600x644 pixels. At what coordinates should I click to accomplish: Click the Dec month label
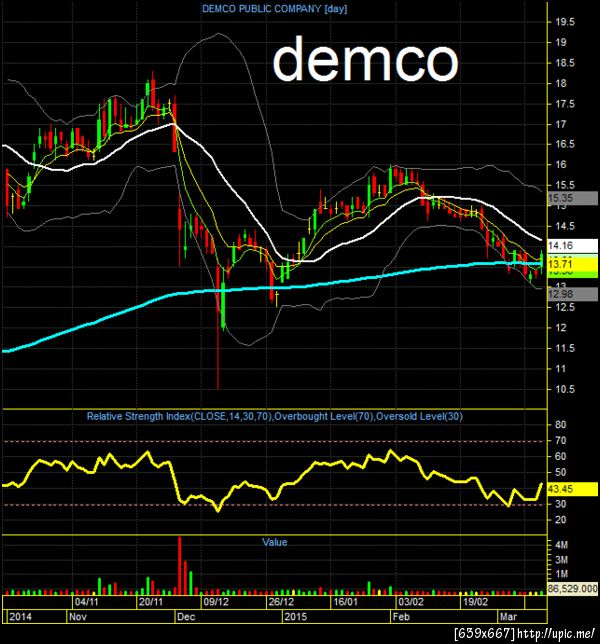(186, 616)
